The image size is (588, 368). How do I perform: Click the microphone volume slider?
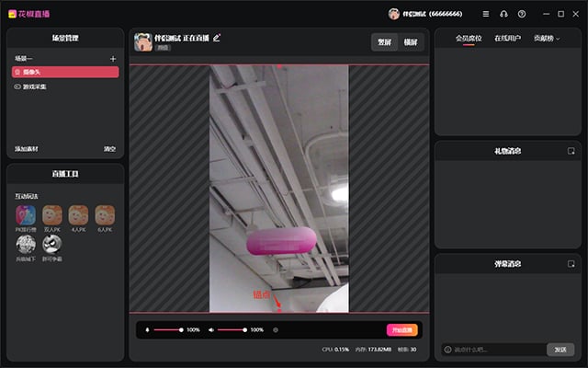tap(168, 329)
